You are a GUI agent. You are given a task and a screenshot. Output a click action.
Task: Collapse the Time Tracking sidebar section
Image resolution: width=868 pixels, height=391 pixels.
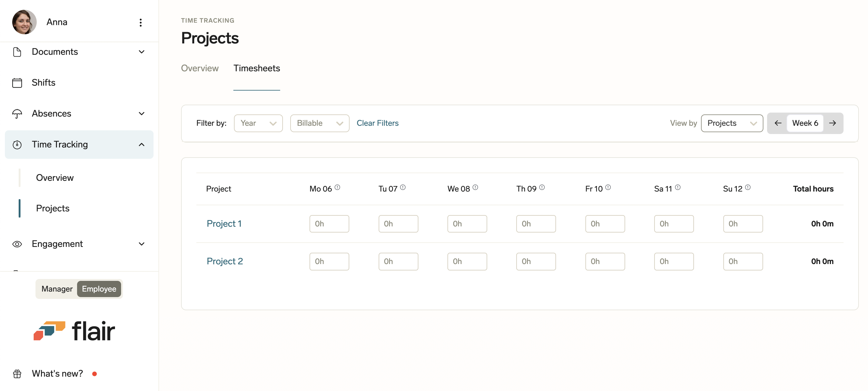(x=142, y=145)
